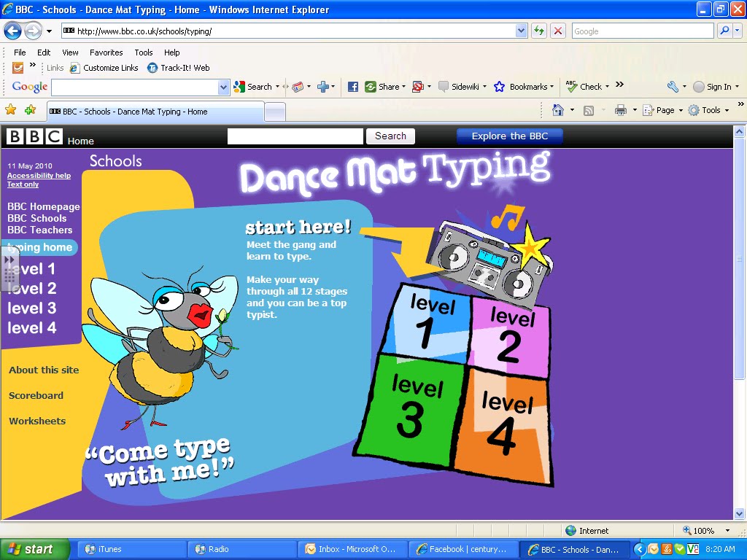Click the browser Back arrow button
This screenshot has height=560, width=747.
pyautogui.click(x=12, y=31)
